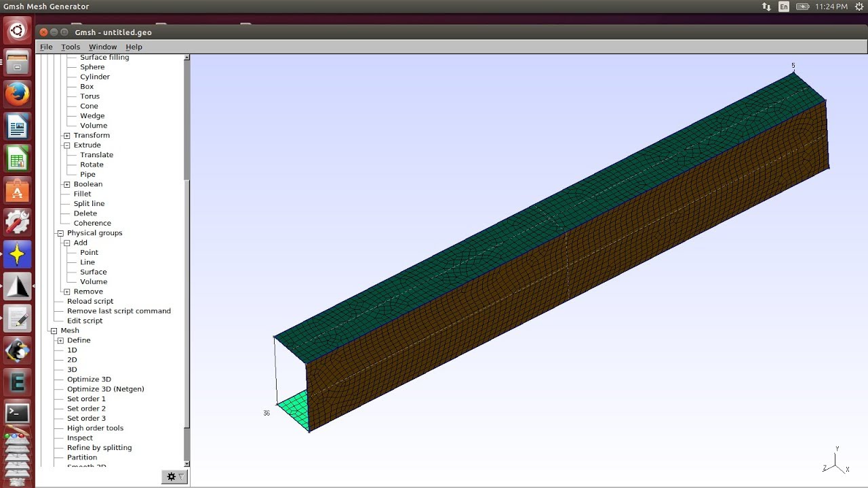Generate the 1D mesh
Viewport: 868px width, 488px height.
[x=72, y=350]
